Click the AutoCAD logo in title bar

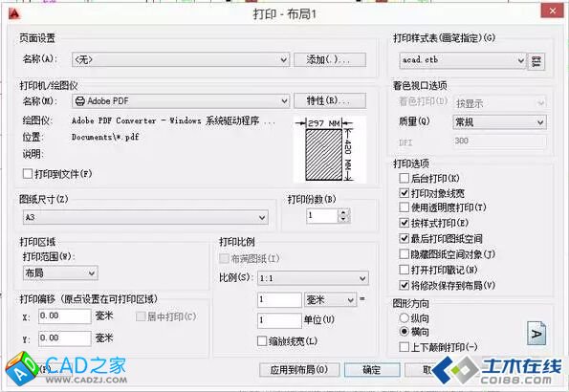(x=15, y=13)
